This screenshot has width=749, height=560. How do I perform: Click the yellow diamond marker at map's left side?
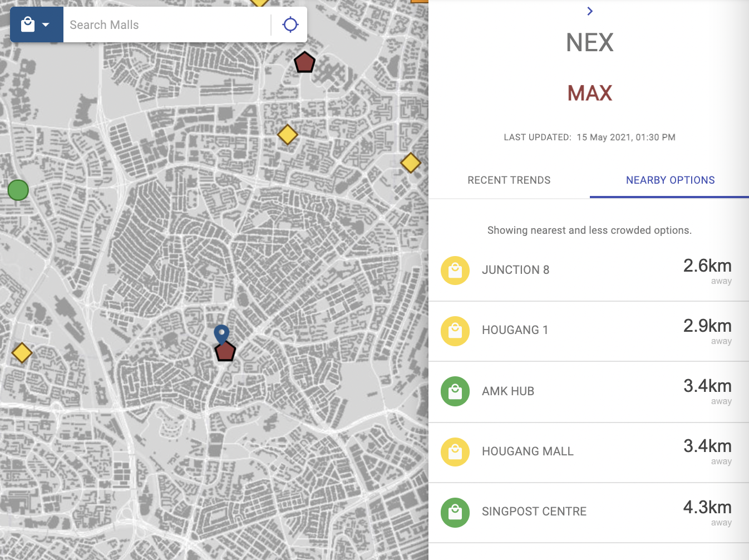pyautogui.click(x=22, y=352)
